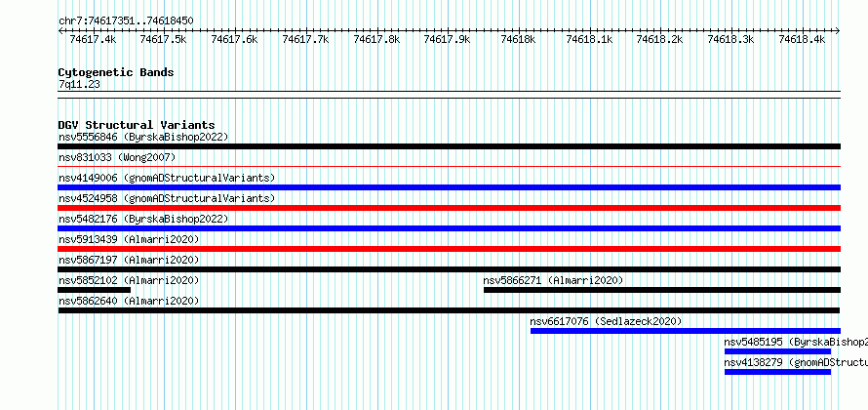Select the black bar for nsv5556846
The height and width of the screenshot is (410, 868).
pyautogui.click(x=450, y=146)
